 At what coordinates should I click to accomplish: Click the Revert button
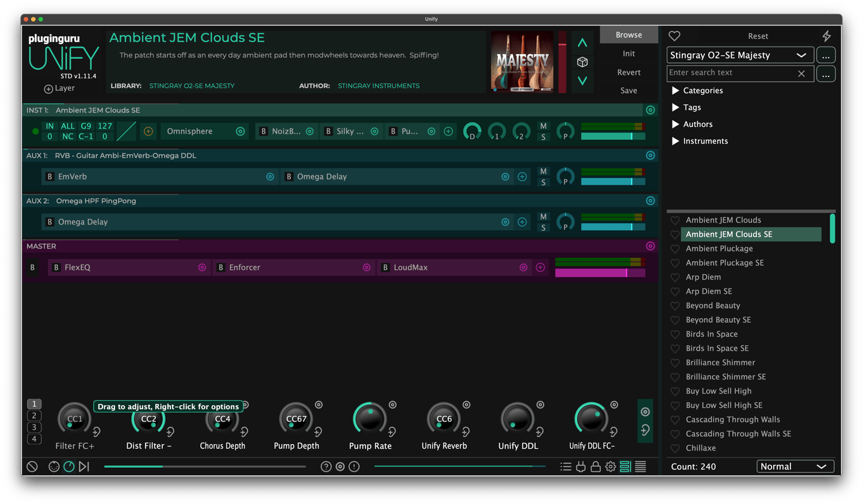pos(629,72)
